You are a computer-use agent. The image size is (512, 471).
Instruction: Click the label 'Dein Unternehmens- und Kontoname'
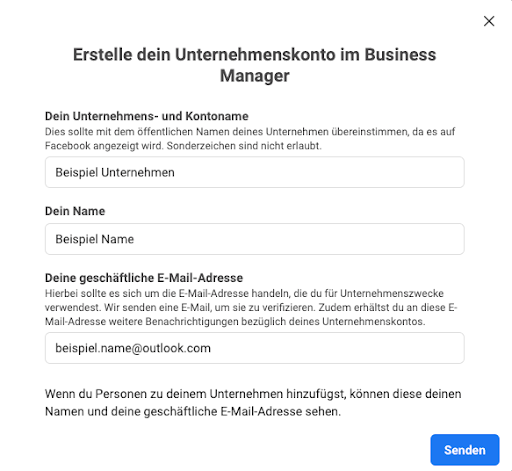[147, 116]
